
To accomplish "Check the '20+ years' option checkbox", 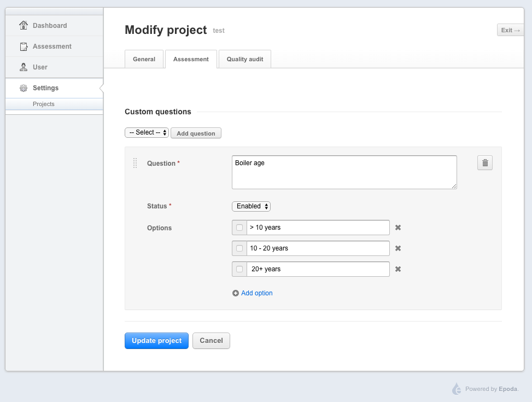I will [x=239, y=269].
